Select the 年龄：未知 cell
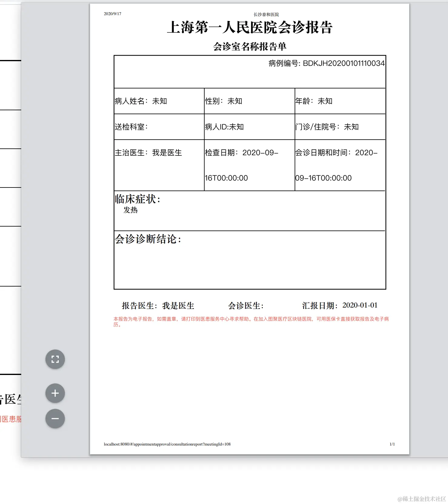The height and width of the screenshot is (504, 448). (x=340, y=101)
